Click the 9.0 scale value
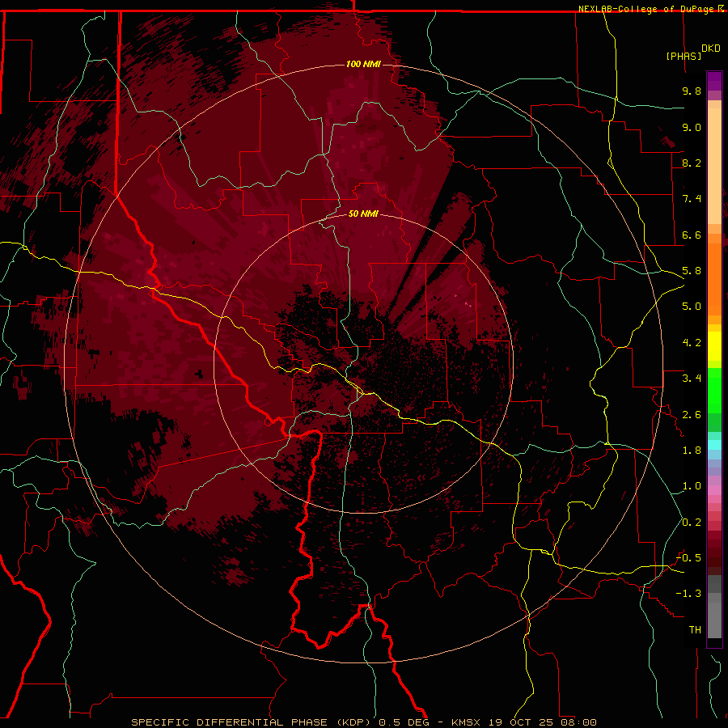 692,127
